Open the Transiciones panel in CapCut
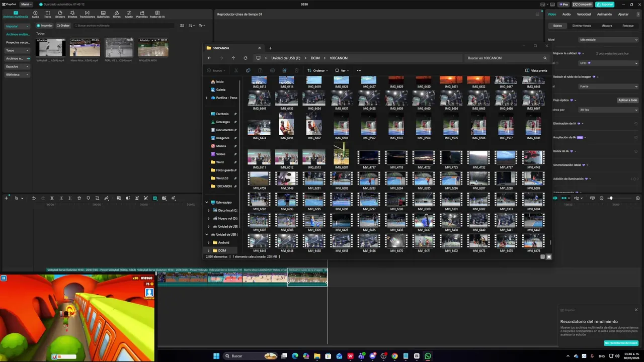644x362 pixels. pyautogui.click(x=87, y=14)
